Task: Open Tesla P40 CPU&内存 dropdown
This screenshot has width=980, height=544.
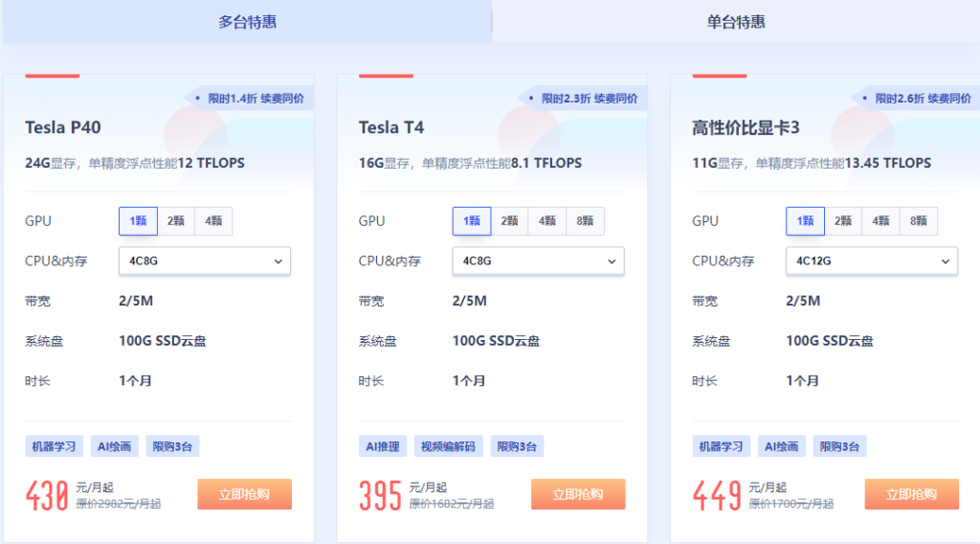Action: (204, 261)
